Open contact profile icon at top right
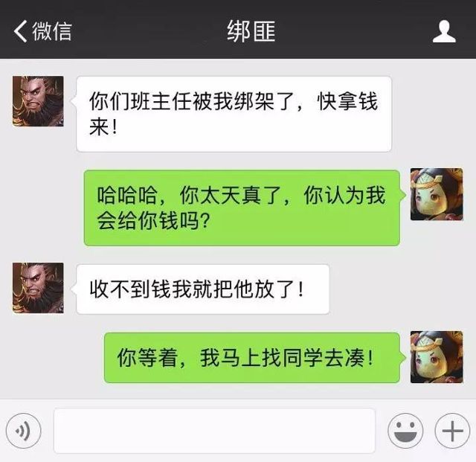This screenshot has height=462, width=476. coord(444,31)
